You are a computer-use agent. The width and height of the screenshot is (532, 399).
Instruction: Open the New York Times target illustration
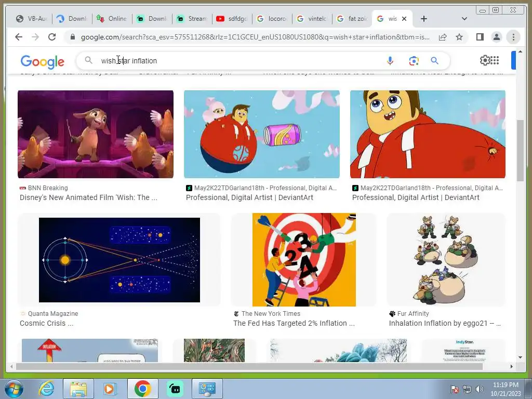tap(304, 260)
